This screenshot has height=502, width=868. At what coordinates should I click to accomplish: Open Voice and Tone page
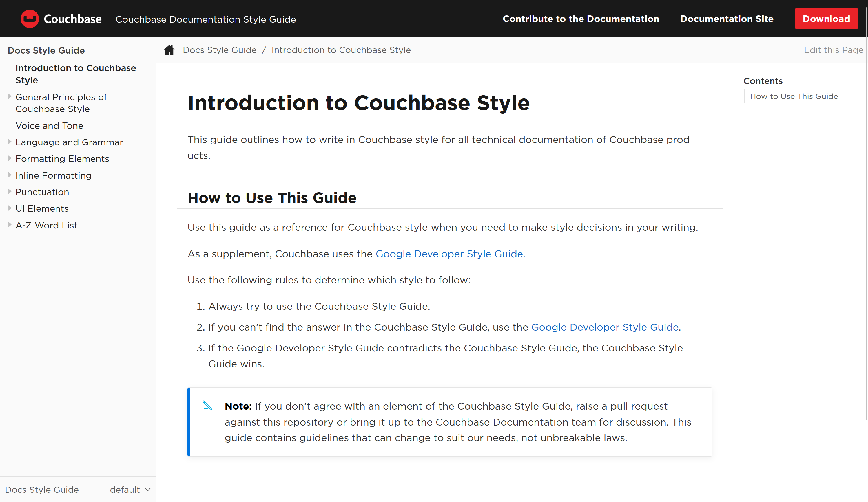click(x=49, y=126)
